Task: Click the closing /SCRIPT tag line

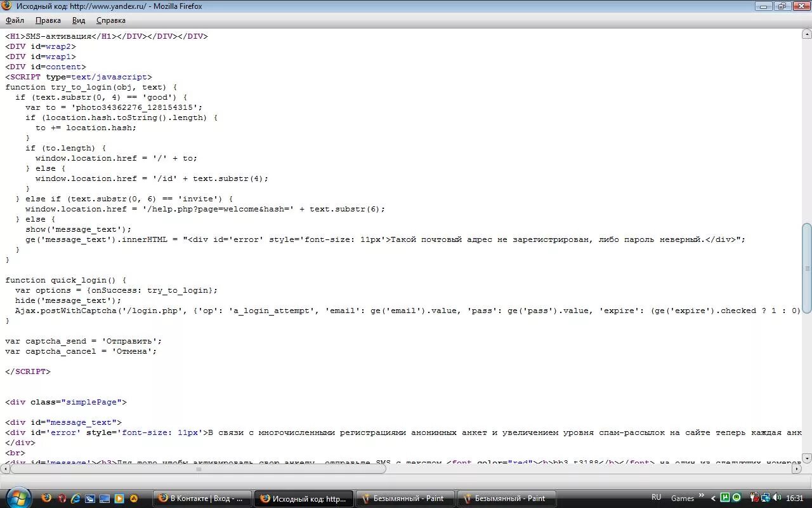Action: [28, 371]
